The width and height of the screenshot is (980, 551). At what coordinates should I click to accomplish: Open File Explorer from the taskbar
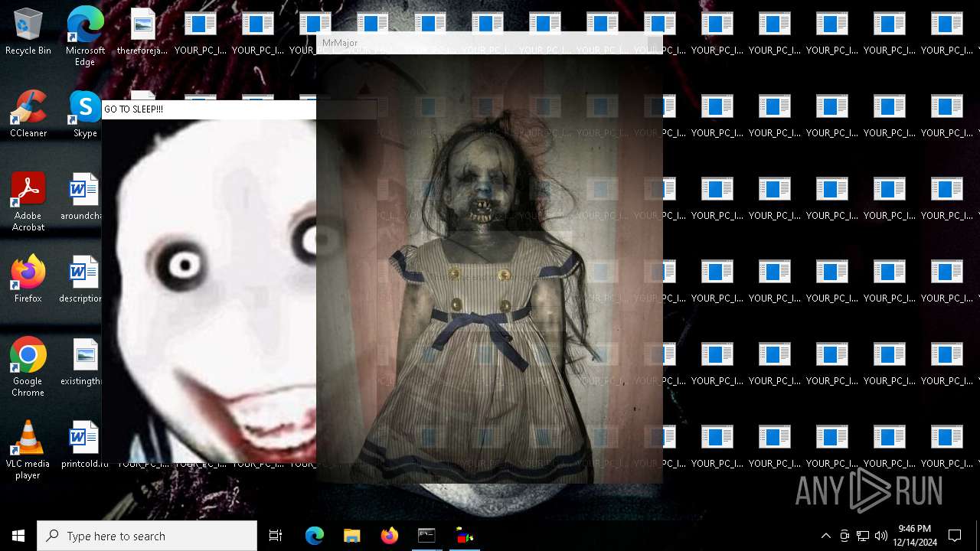pos(351,536)
